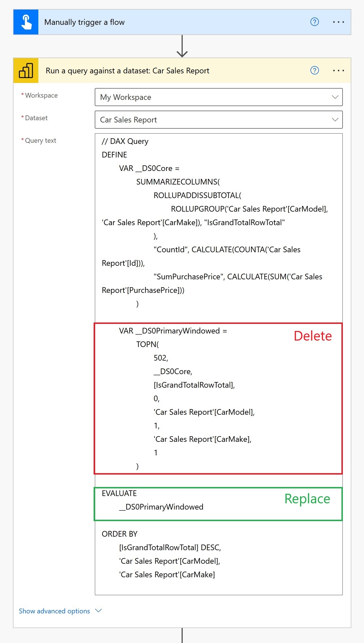Click the ORDER BY line in query

pos(120,534)
